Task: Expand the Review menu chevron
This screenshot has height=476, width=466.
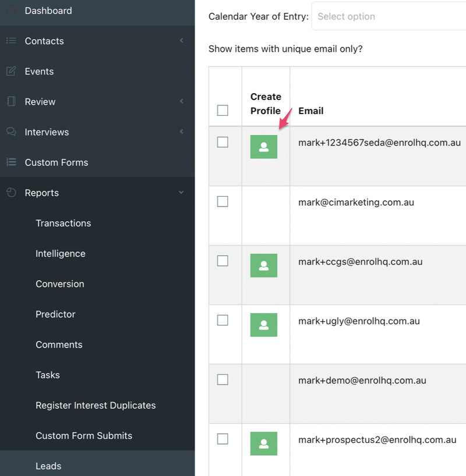Action: click(181, 101)
